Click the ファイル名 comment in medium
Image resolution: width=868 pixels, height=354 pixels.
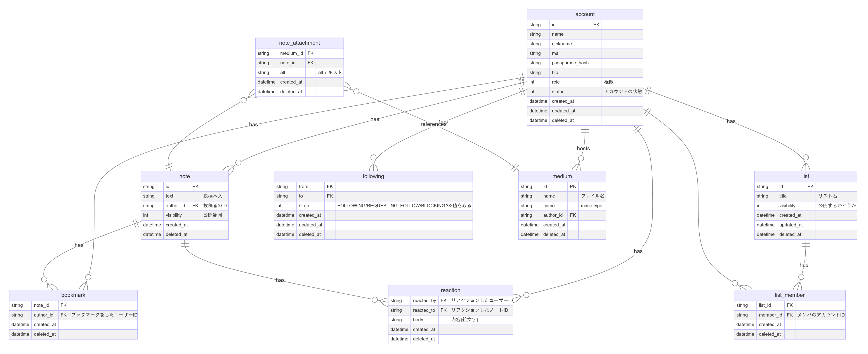(592, 196)
